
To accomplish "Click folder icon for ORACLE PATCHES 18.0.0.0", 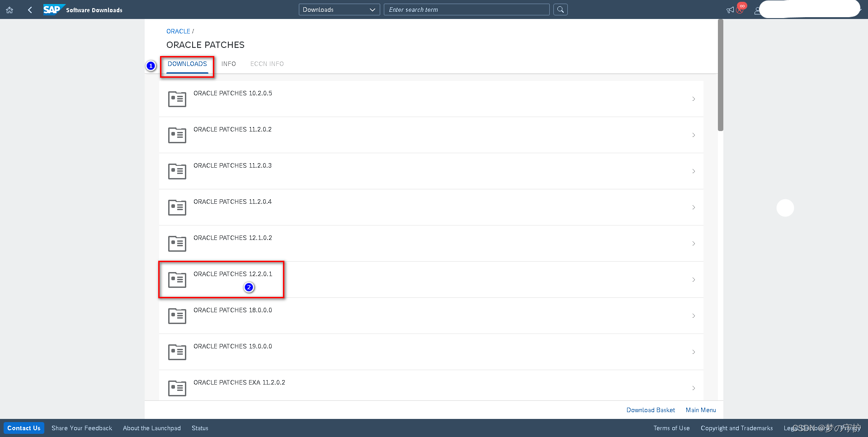I will (177, 316).
